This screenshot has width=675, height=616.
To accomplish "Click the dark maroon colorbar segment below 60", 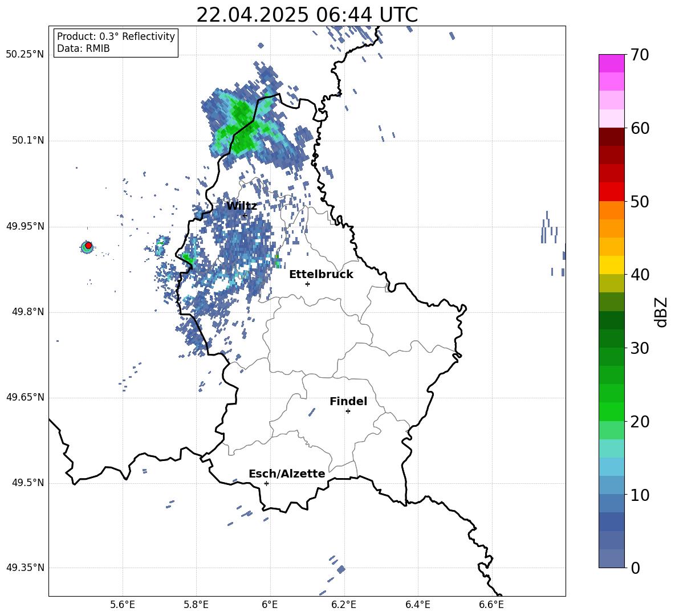I will point(611,137).
